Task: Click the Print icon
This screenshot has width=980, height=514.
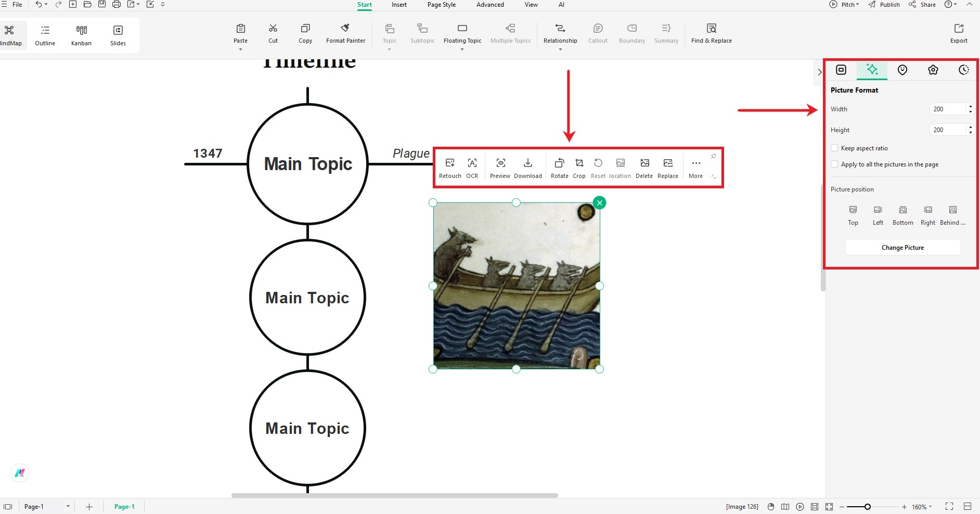Action: pos(117,4)
